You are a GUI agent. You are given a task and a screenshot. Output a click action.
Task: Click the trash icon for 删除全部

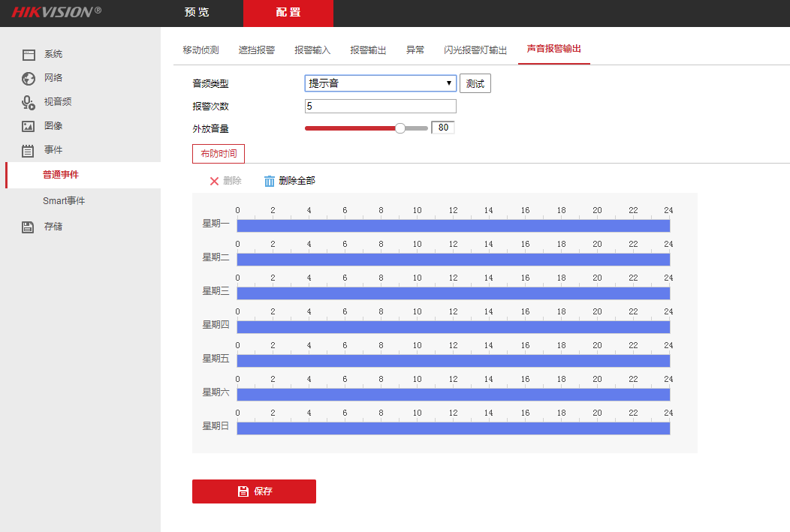pyautogui.click(x=270, y=181)
